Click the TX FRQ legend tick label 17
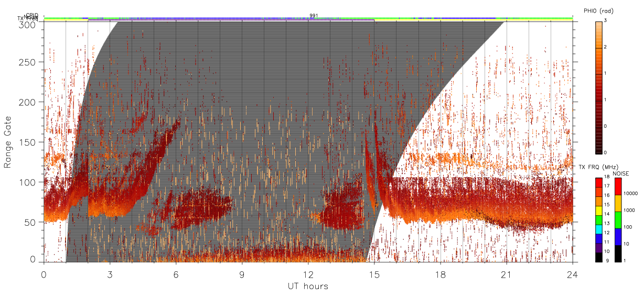 pyautogui.click(x=607, y=186)
